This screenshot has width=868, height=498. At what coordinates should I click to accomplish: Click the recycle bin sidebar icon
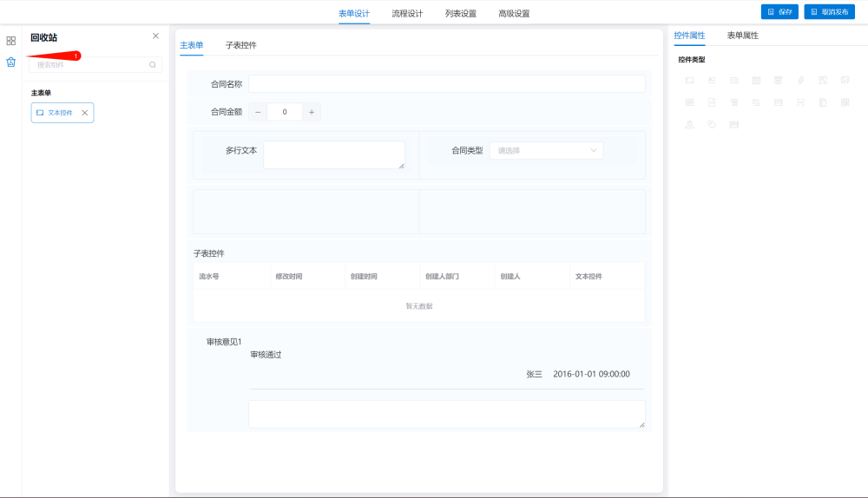pyautogui.click(x=10, y=62)
